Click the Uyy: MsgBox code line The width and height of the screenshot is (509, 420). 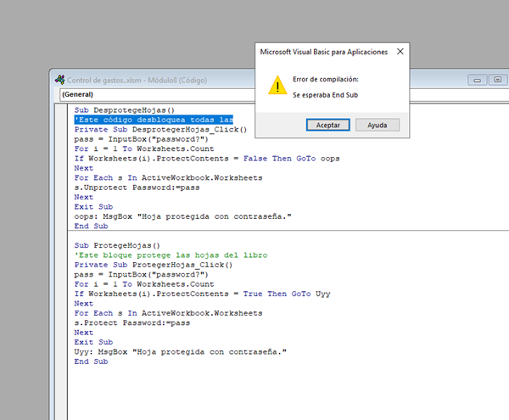pyautogui.click(x=180, y=351)
